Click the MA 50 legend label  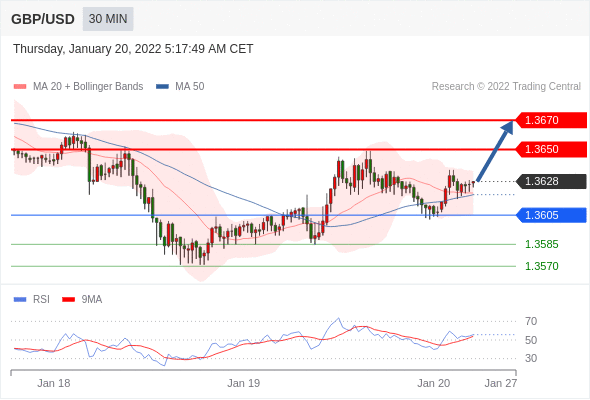tap(190, 87)
